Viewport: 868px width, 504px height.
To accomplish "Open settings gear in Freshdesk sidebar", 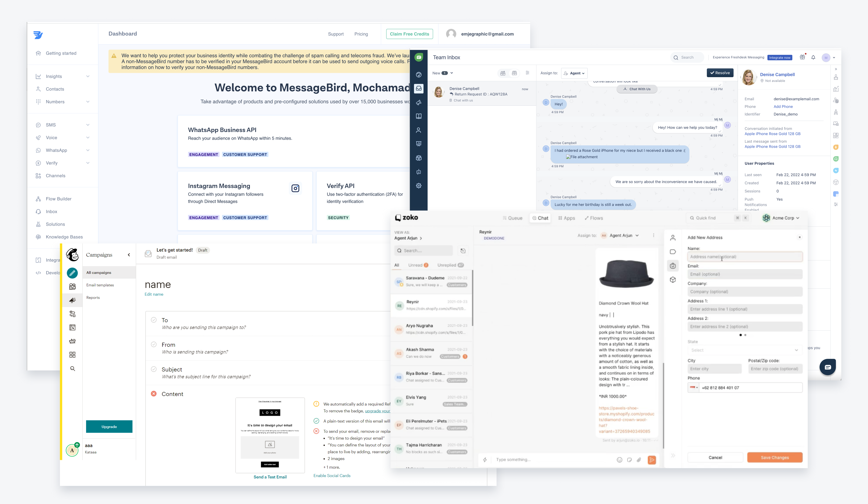I will (x=419, y=185).
